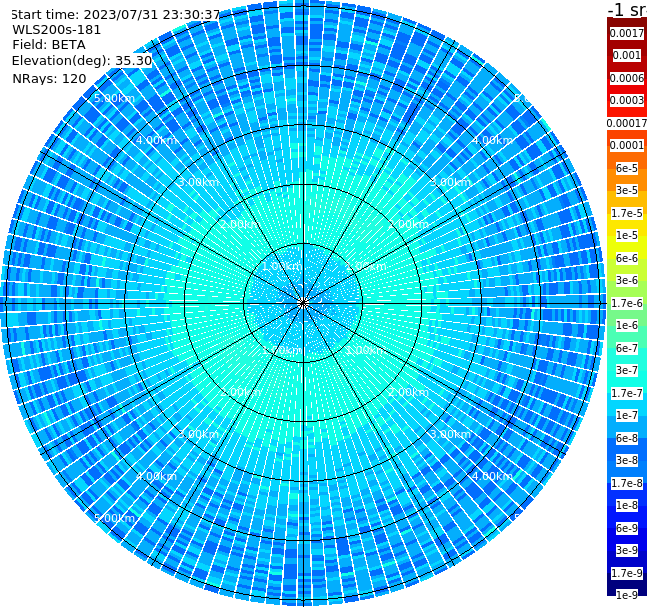Select the 0.0003 colorbar label
The image size is (647, 607).
pos(627,100)
